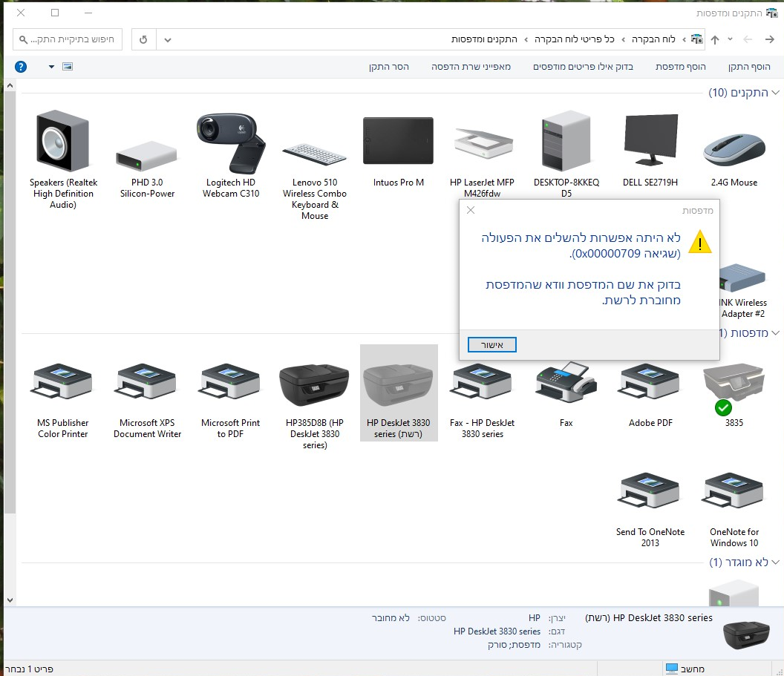
Task: Click the הוסף התקן toolbar command
Action: 749,67
